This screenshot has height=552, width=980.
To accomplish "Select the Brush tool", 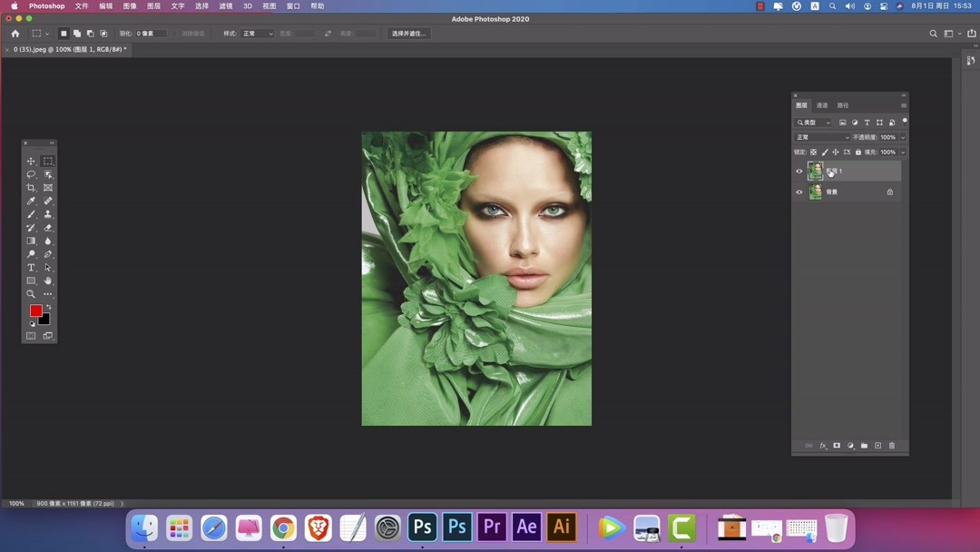I will click(31, 213).
